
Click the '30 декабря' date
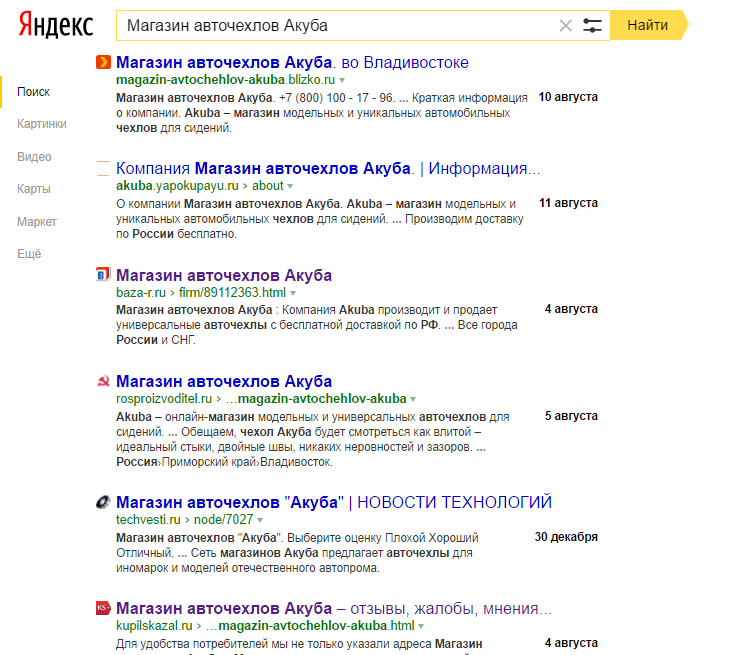click(x=566, y=537)
